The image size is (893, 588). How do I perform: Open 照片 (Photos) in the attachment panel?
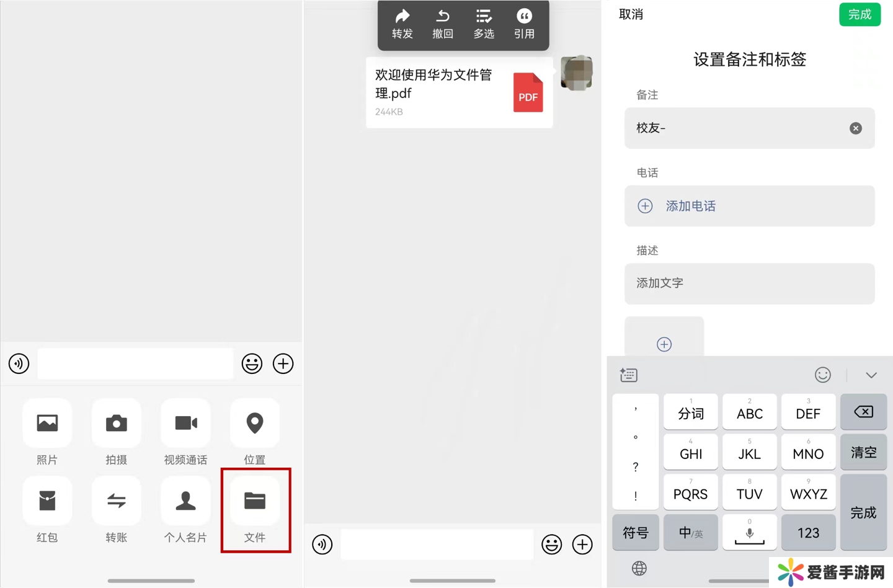47,424
